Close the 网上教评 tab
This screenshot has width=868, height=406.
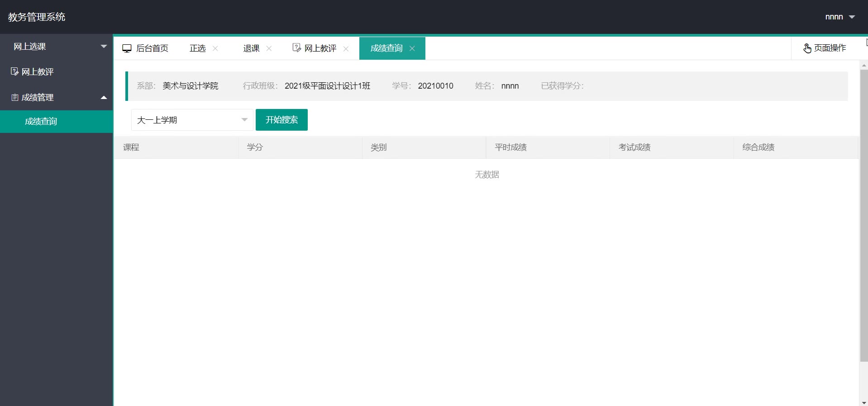(346, 48)
